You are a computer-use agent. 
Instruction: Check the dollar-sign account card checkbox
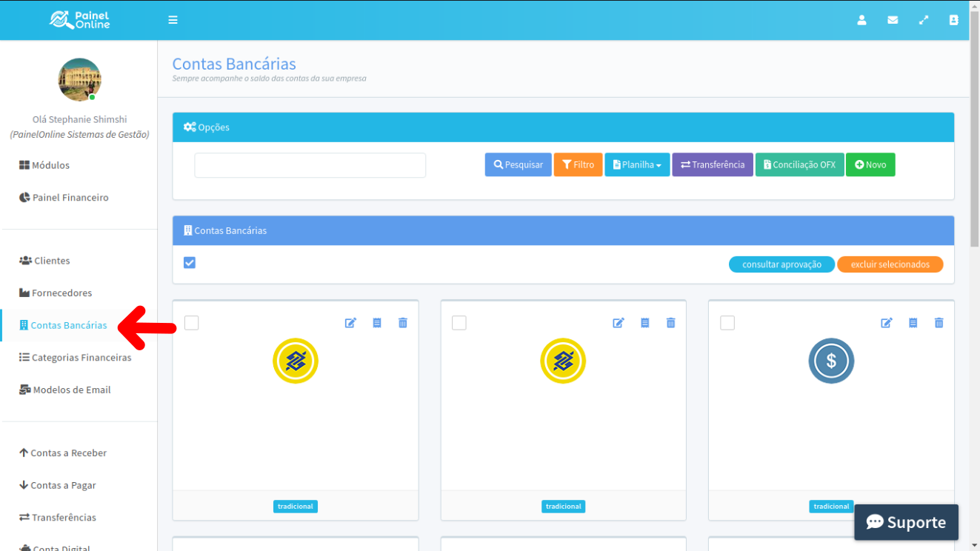(727, 323)
